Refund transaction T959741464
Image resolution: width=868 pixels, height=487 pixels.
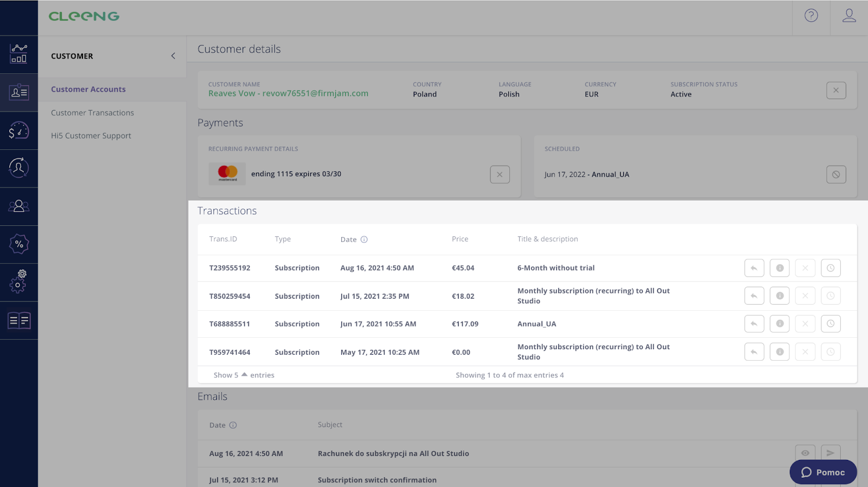(x=754, y=352)
